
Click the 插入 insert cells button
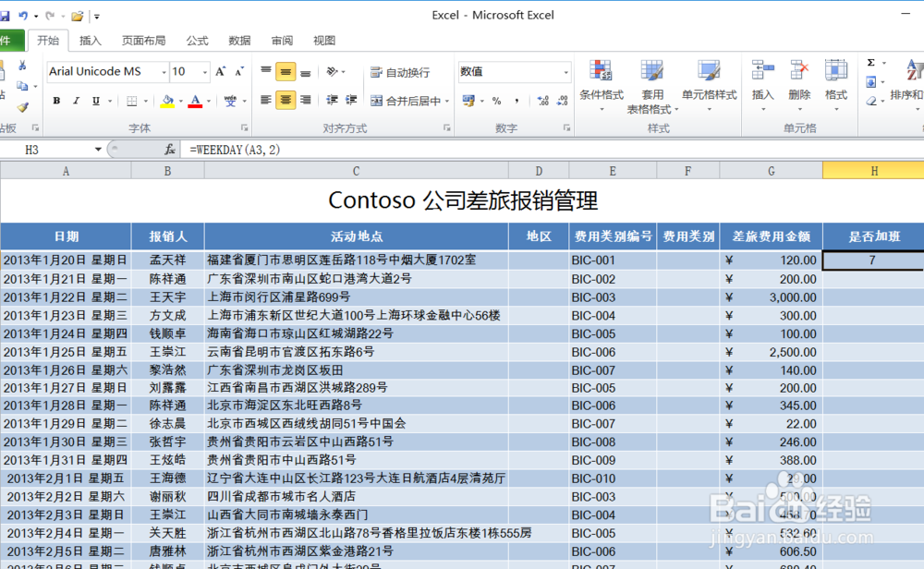(x=762, y=85)
